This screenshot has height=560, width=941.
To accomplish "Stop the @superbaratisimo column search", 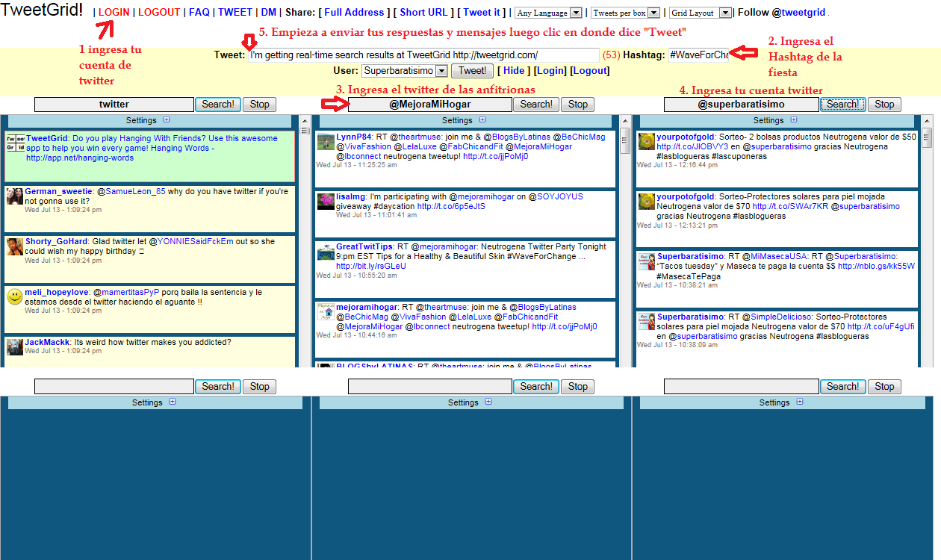I will click(x=884, y=105).
